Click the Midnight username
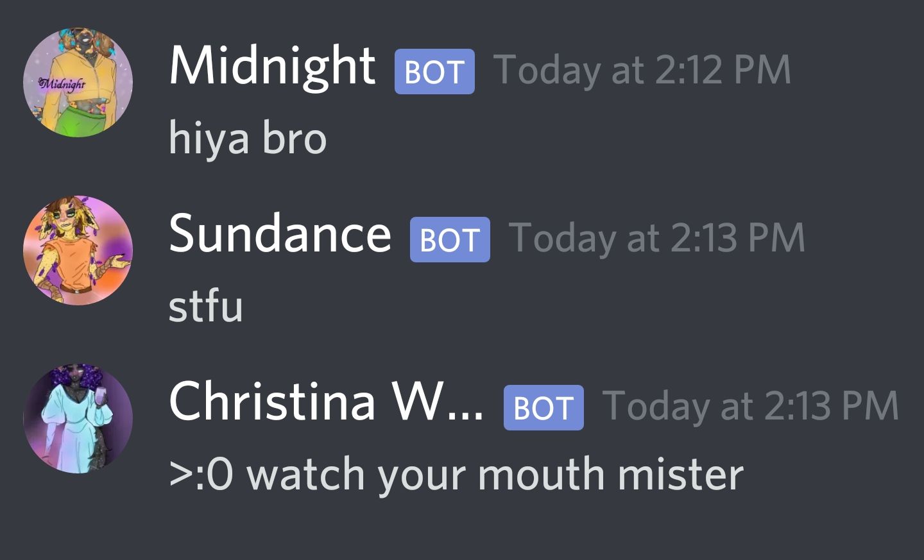 pos(272,67)
